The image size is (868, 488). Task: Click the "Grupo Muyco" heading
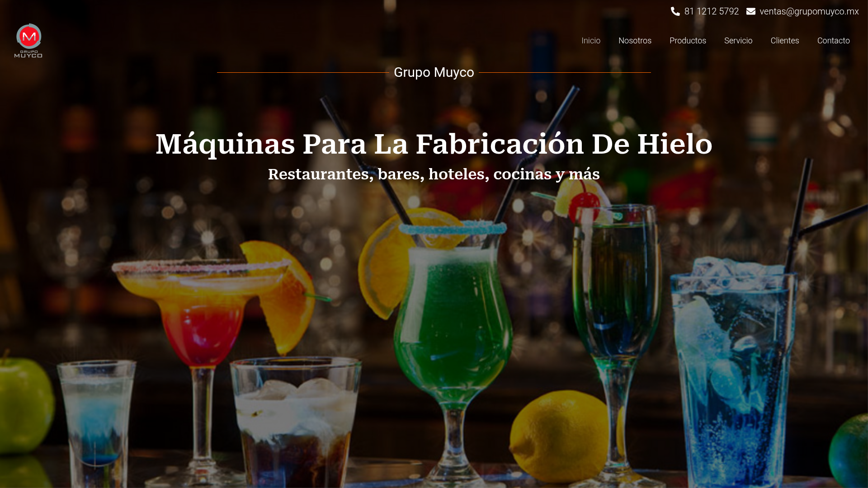click(434, 72)
